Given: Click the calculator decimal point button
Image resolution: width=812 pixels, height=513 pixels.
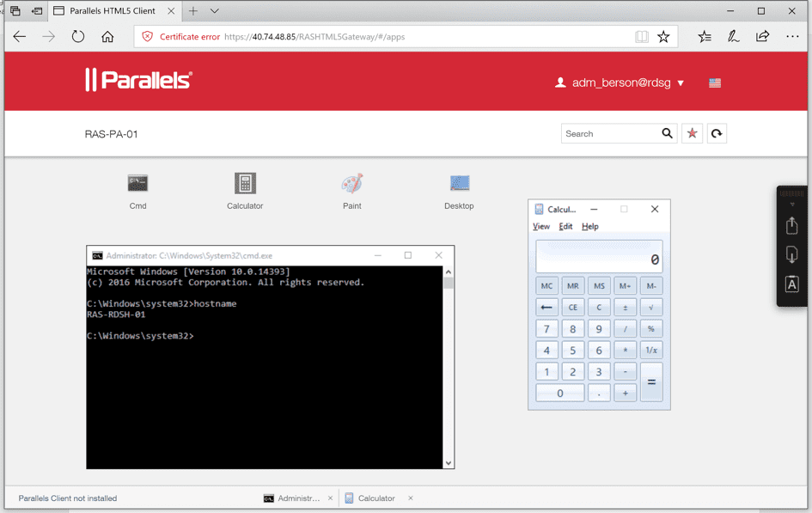Looking at the screenshot, I should point(599,393).
